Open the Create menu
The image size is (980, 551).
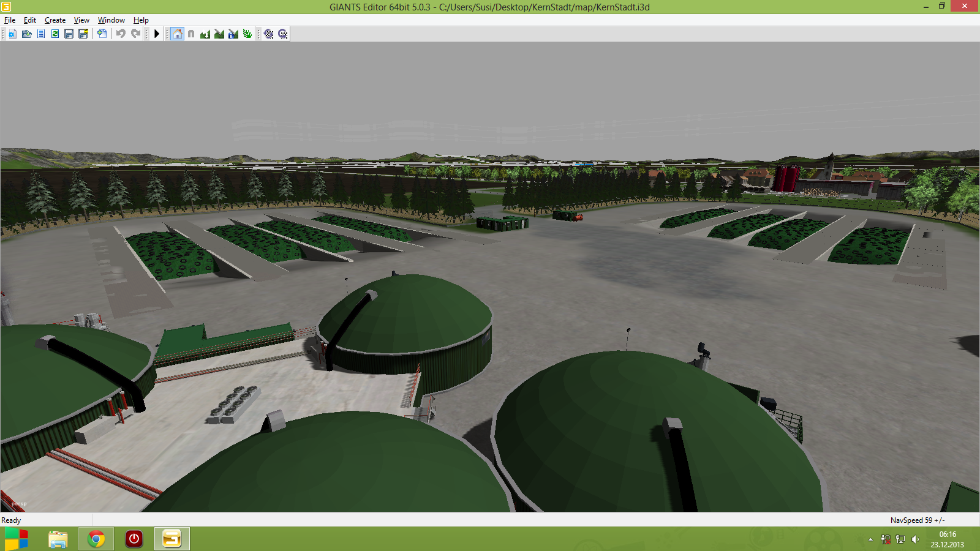[55, 20]
